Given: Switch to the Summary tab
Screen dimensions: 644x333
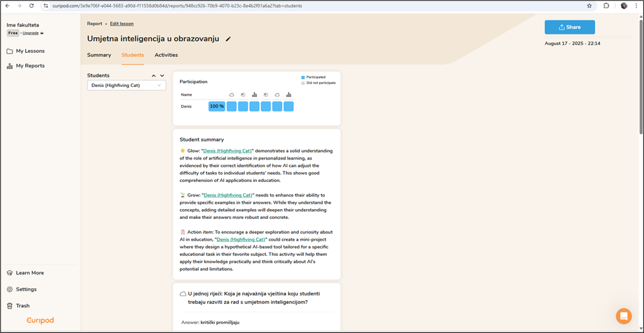Looking at the screenshot, I should 99,55.
